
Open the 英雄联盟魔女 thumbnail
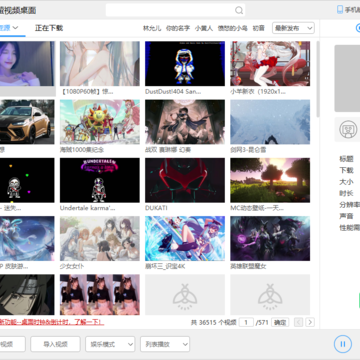(270, 239)
